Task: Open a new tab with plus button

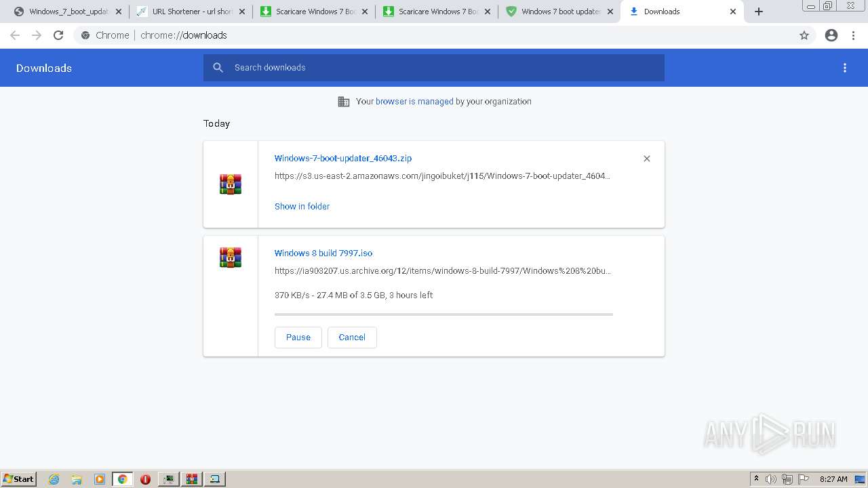Action: [x=759, y=12]
